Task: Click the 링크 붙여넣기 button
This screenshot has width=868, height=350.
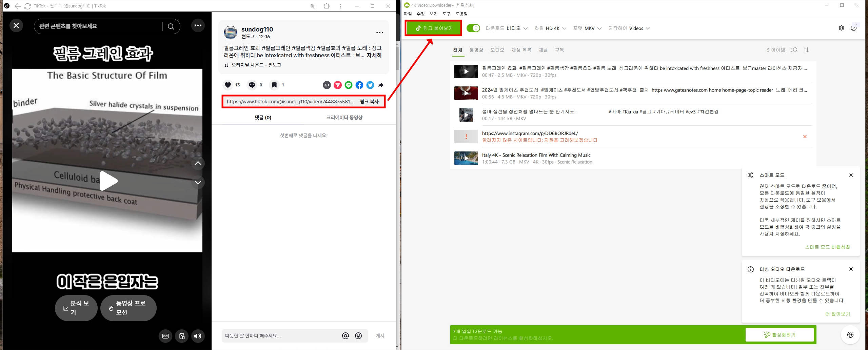Action: (433, 28)
